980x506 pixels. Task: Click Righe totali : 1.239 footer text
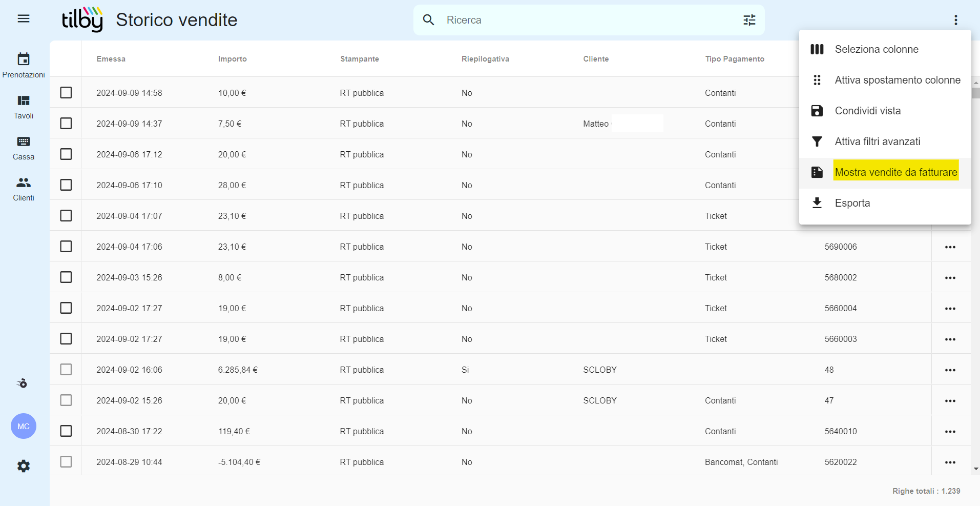pos(926,491)
